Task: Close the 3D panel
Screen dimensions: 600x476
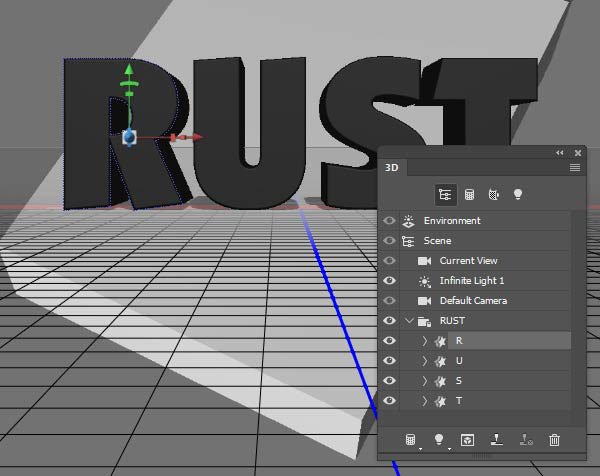Action: pos(578,153)
